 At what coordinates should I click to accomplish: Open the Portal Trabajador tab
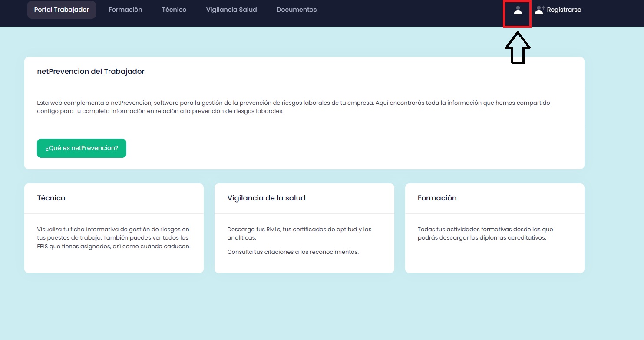coord(62,10)
